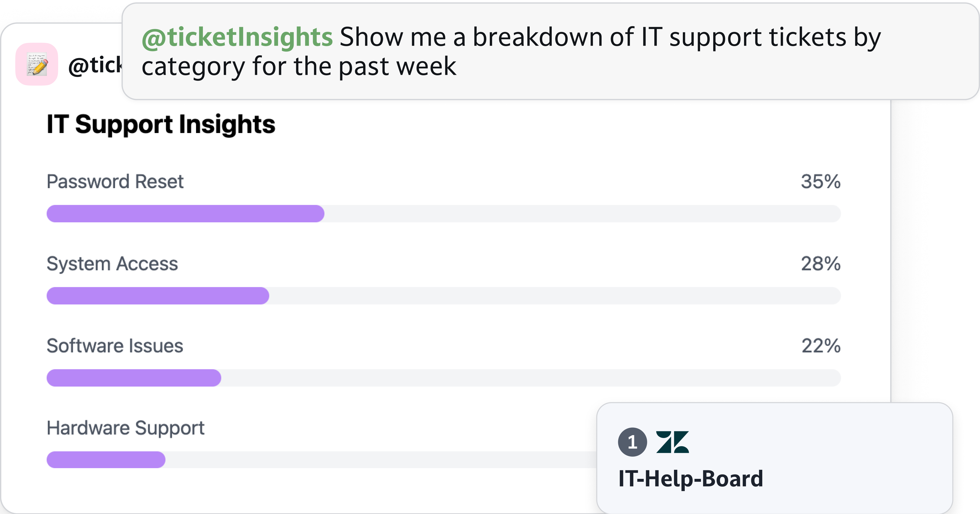Click the IT Support Insights heading
Image resolution: width=980 pixels, height=514 pixels.
pos(161,124)
